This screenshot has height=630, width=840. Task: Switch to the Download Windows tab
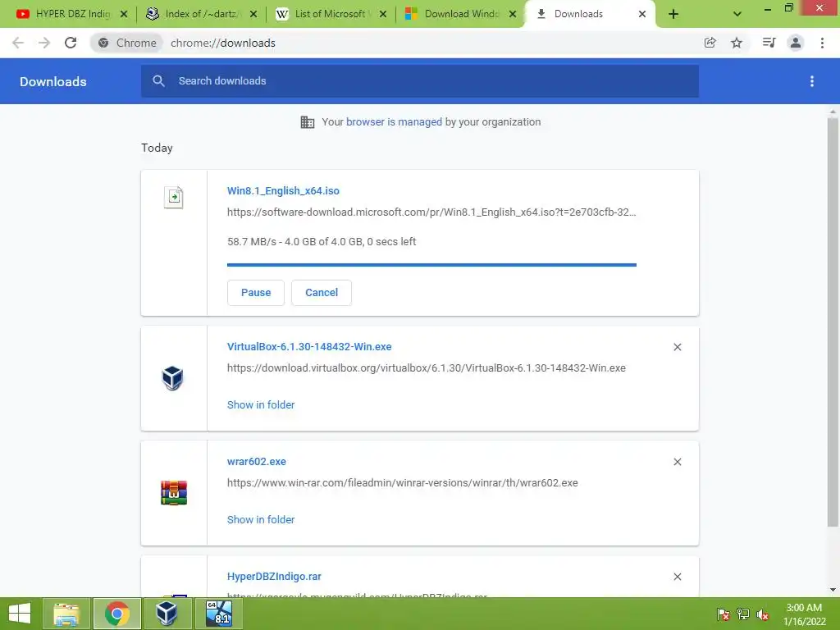coord(461,14)
